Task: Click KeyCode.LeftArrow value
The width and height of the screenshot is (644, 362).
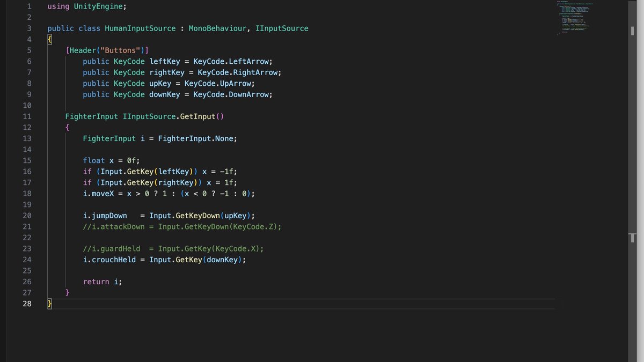Action: (x=231, y=62)
